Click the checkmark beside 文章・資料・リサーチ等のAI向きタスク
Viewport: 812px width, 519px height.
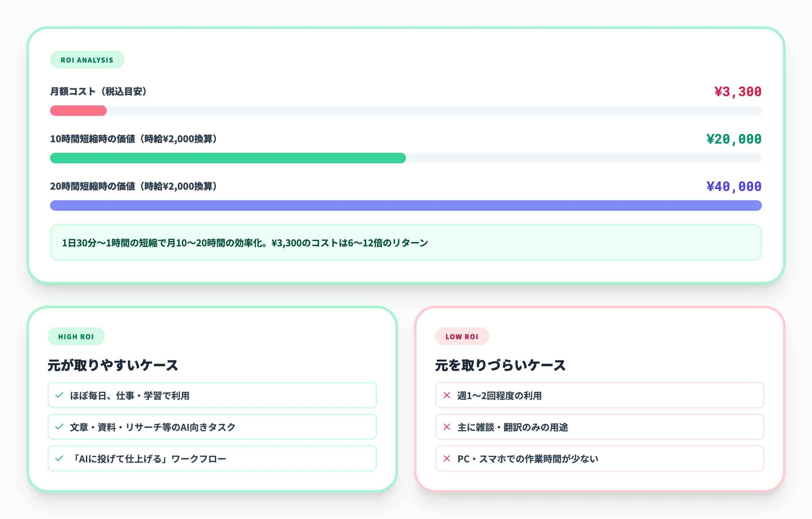point(59,427)
